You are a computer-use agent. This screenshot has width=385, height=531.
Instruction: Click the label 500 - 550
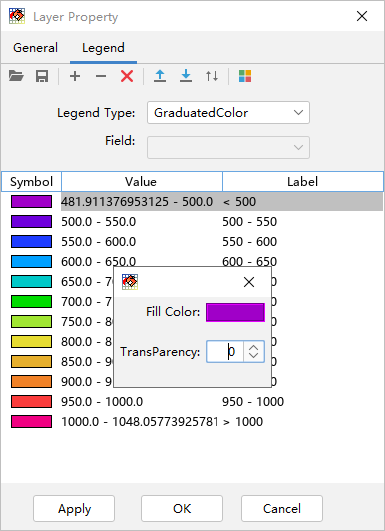[250, 222]
